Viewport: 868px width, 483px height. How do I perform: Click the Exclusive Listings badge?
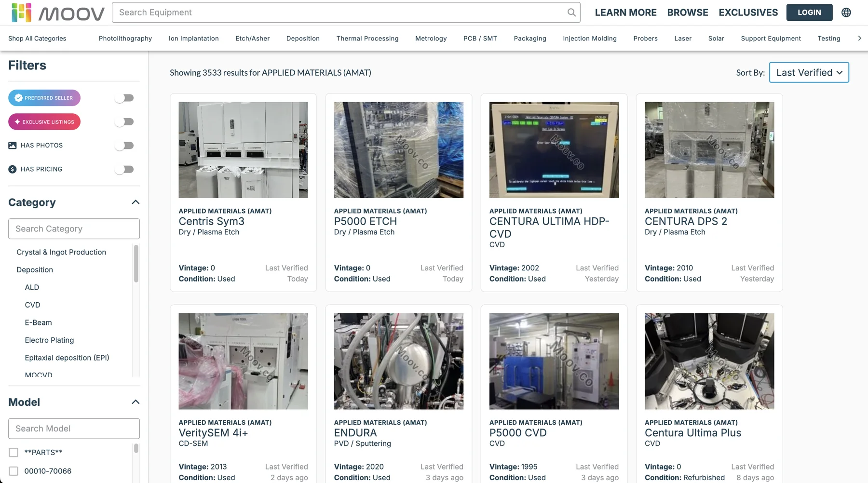pyautogui.click(x=44, y=122)
